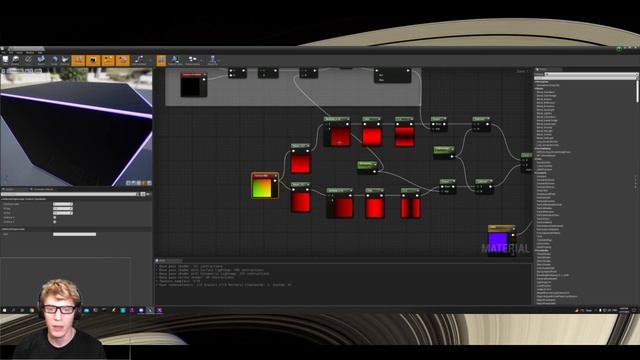Toggle the highlighted Live Update toolbar button

122,60
